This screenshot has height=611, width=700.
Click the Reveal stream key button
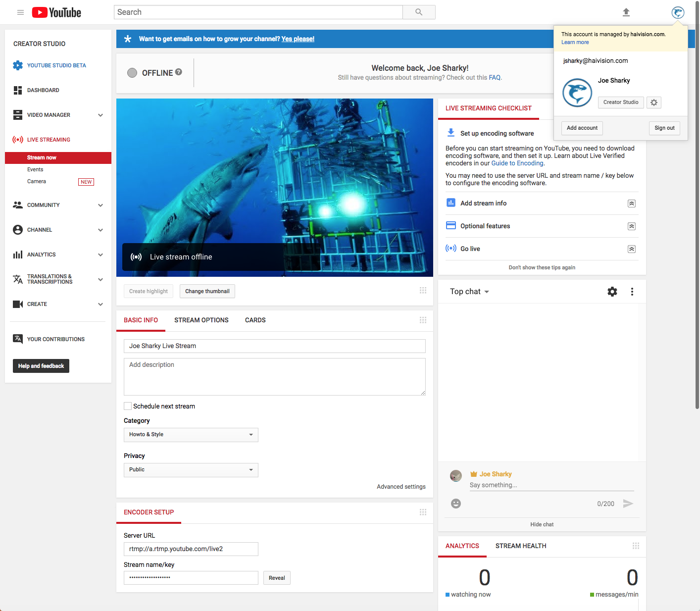[277, 578]
